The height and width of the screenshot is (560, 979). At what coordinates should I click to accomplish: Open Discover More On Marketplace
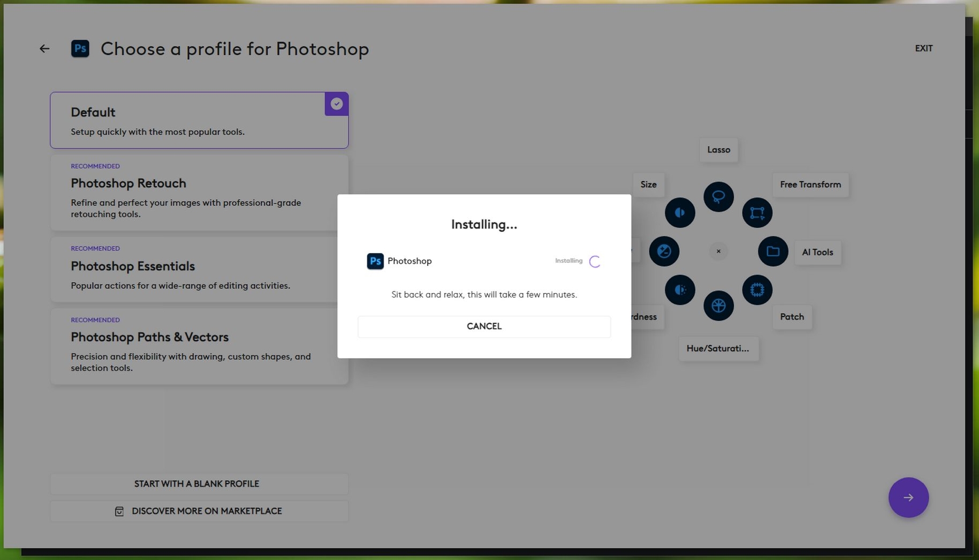tap(199, 511)
